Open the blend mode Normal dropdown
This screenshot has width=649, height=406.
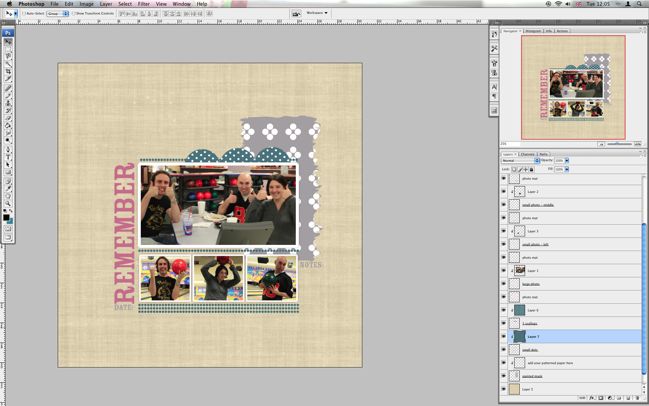pyautogui.click(x=520, y=161)
